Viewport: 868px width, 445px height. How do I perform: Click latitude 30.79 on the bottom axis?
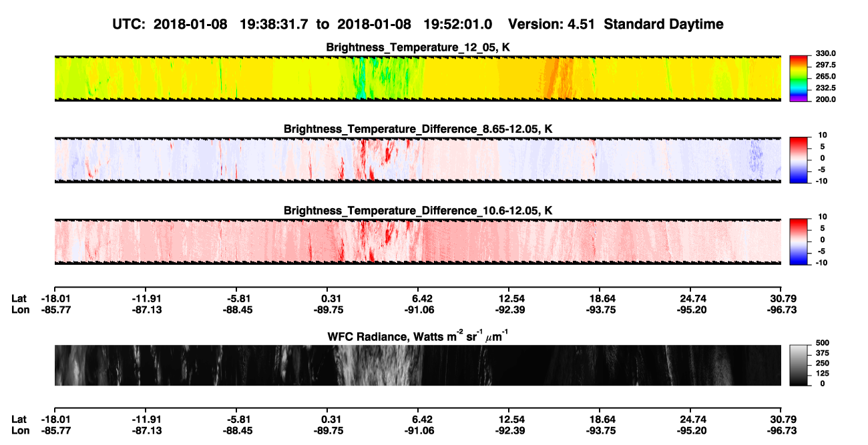(784, 420)
